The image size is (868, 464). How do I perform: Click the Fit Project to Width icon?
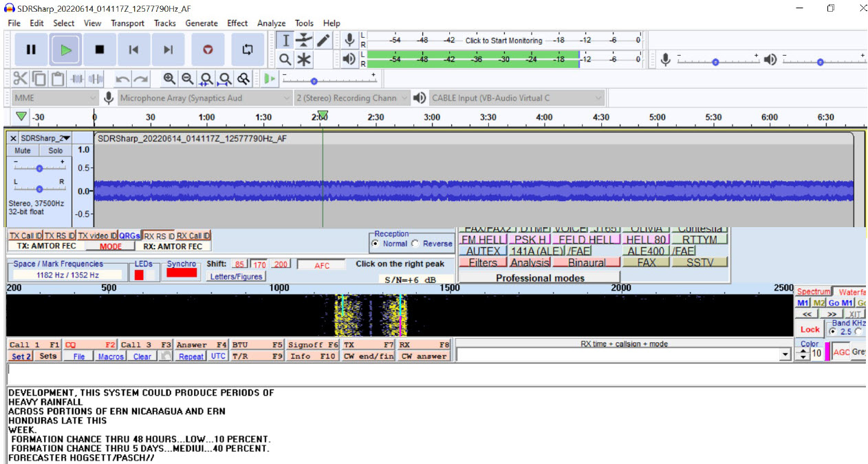225,78
